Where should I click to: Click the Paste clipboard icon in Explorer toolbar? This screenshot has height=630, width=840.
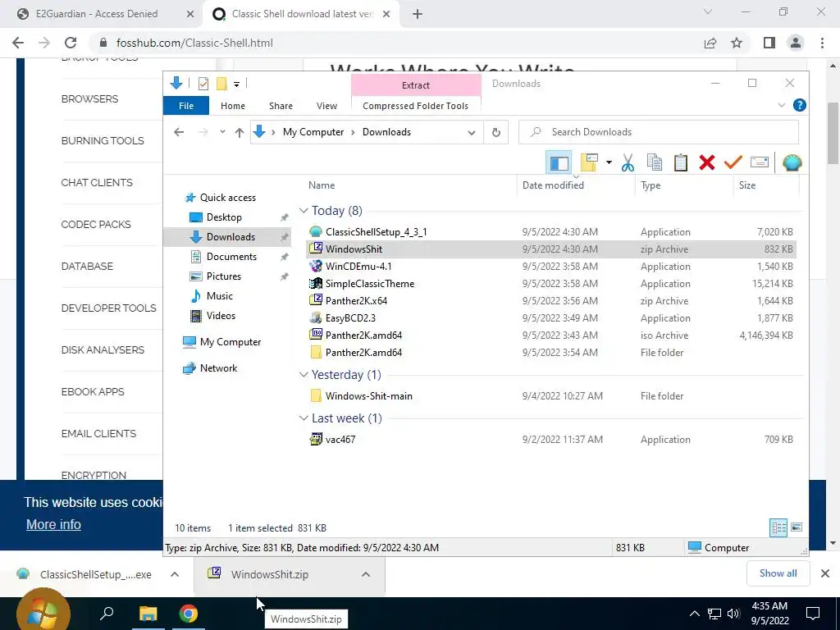click(680, 162)
